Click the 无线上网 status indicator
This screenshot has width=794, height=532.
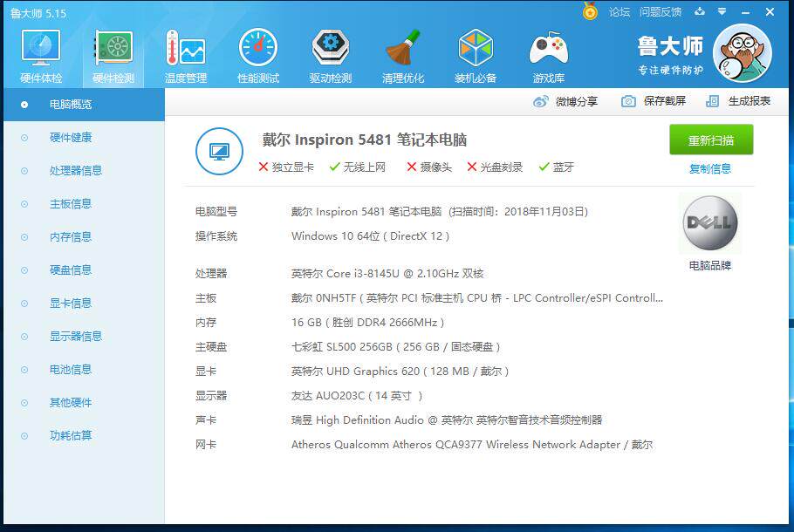(358, 167)
